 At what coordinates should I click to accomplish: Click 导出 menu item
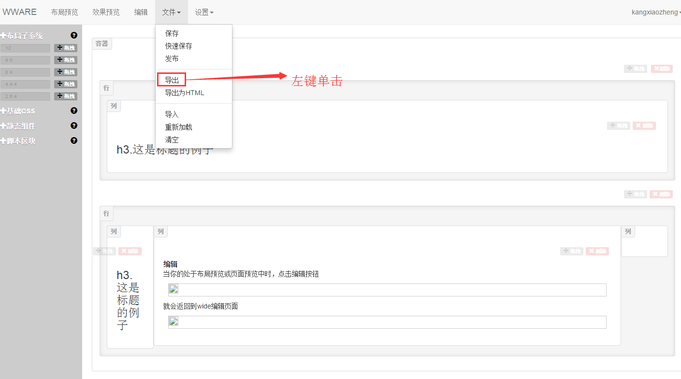pos(172,80)
